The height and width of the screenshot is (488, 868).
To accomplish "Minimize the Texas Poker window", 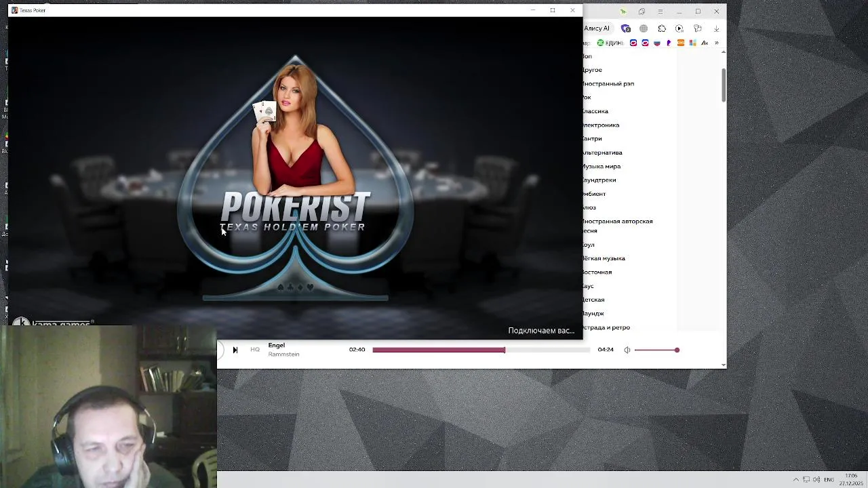I will point(533,10).
